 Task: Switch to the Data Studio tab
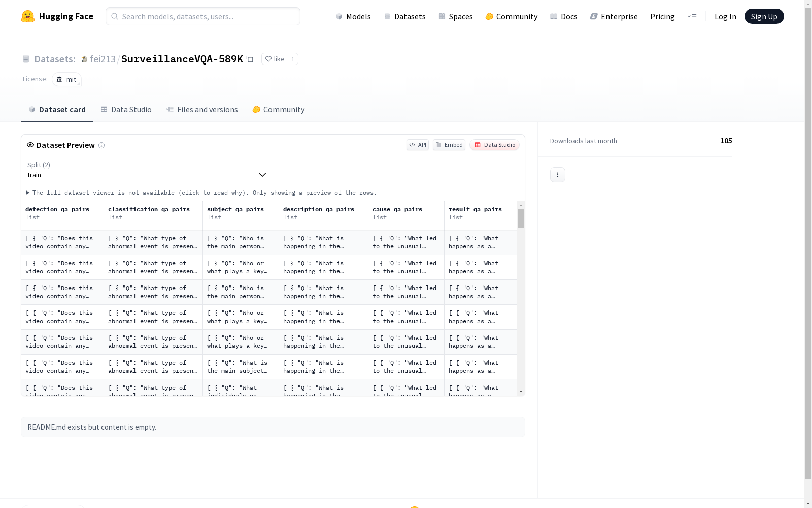(126, 110)
